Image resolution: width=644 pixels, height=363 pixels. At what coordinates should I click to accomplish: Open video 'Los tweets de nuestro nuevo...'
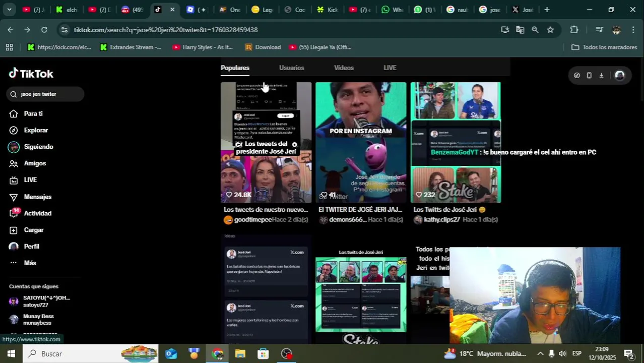pos(266,142)
